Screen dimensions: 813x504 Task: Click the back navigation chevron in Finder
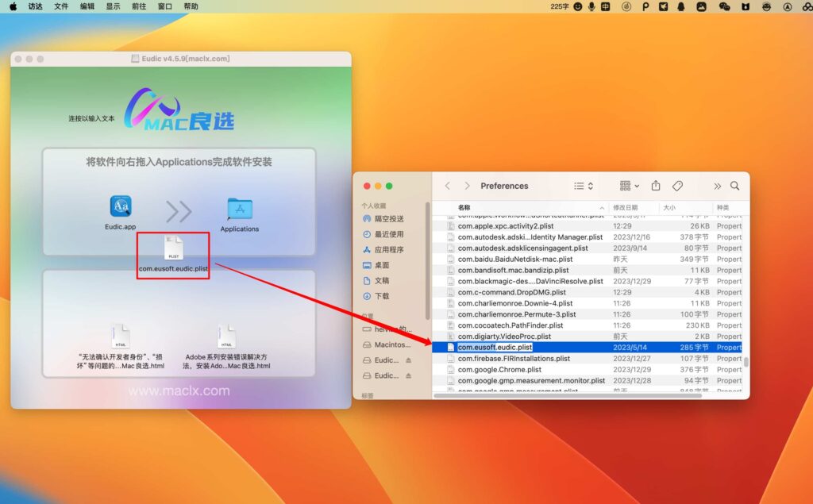coord(447,185)
